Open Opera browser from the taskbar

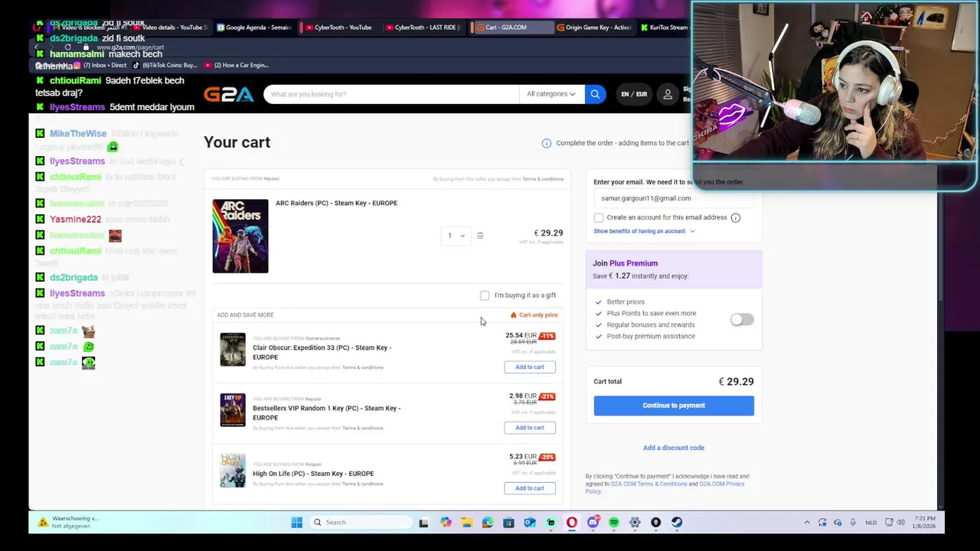(572, 523)
